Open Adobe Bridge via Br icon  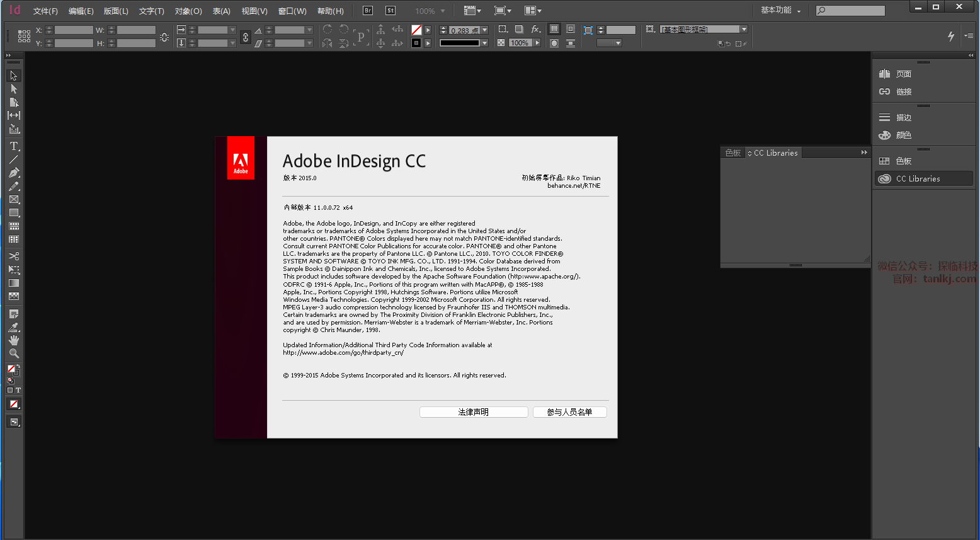(368, 11)
